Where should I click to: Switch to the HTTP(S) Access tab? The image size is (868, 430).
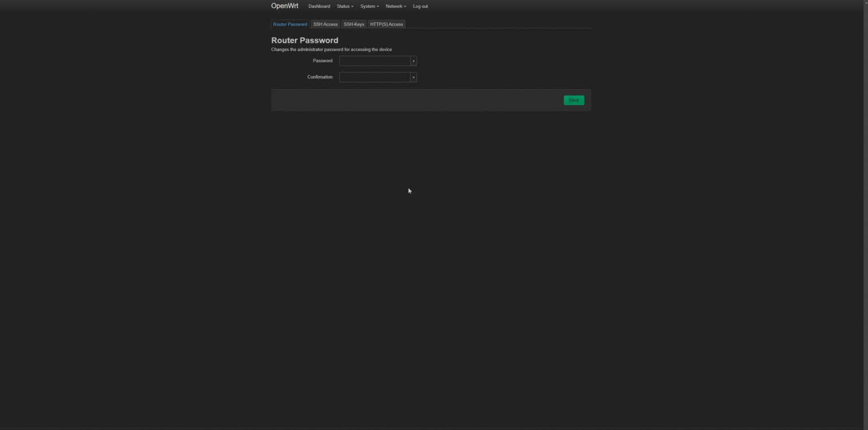(387, 24)
